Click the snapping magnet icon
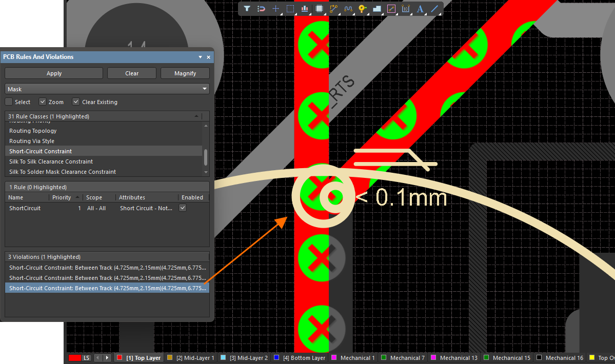Screen dimensions: 615x364 tap(261, 8)
